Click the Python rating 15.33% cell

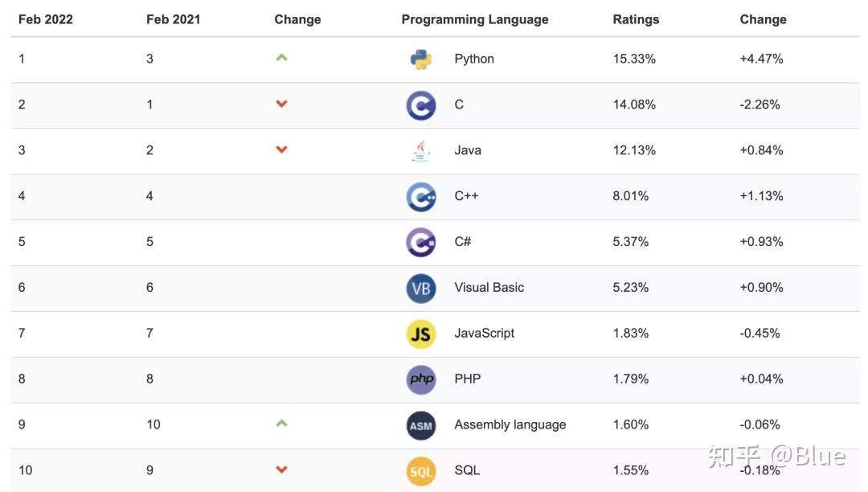point(634,59)
